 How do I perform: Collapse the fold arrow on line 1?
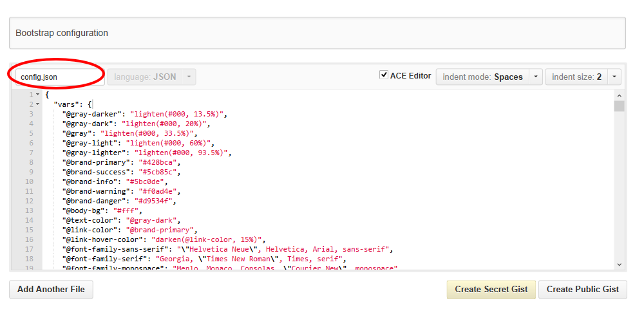coord(37,95)
